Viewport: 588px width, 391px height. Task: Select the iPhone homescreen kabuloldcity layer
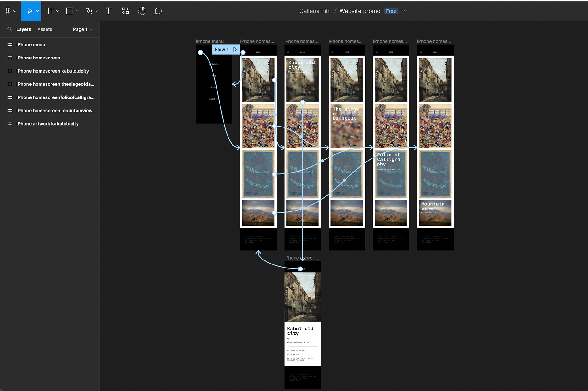pyautogui.click(x=50, y=71)
